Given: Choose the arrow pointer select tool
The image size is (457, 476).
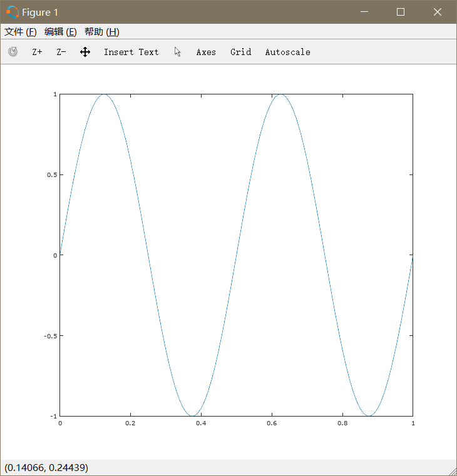Looking at the screenshot, I should (177, 52).
